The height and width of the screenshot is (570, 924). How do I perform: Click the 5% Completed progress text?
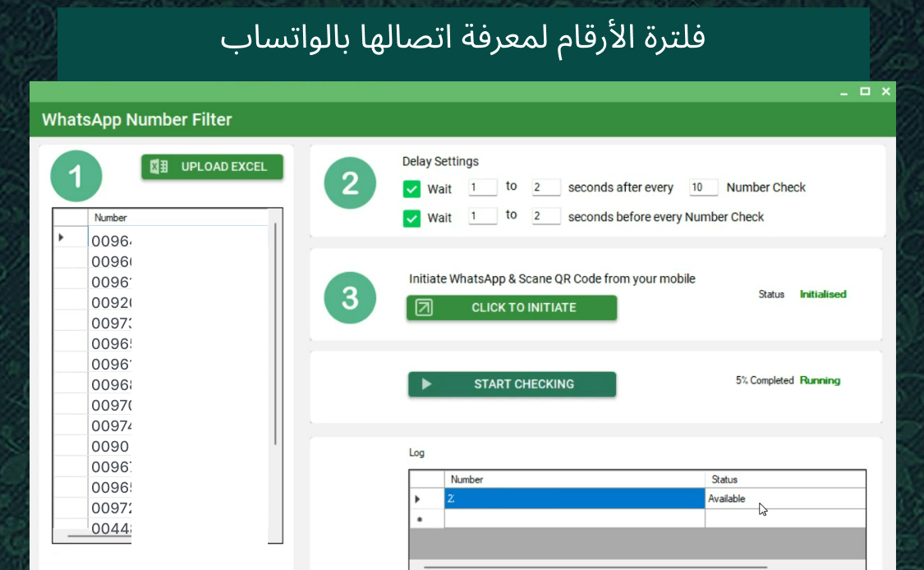click(765, 380)
